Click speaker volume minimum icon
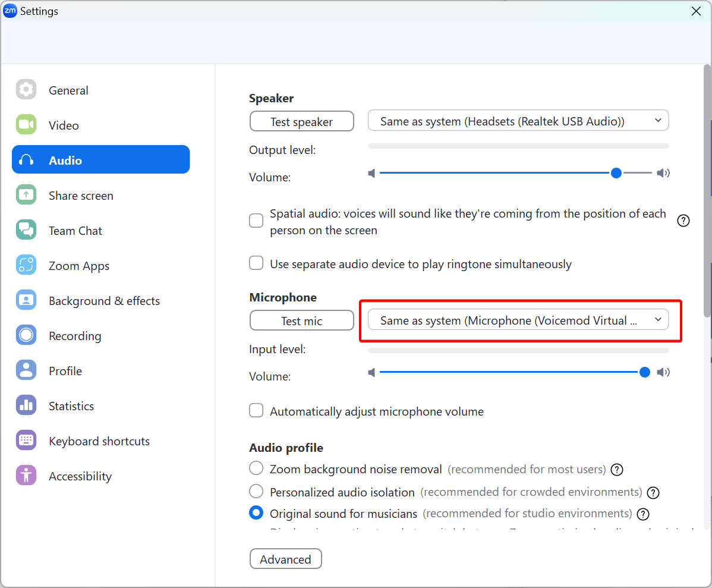This screenshot has width=712, height=588. point(371,173)
